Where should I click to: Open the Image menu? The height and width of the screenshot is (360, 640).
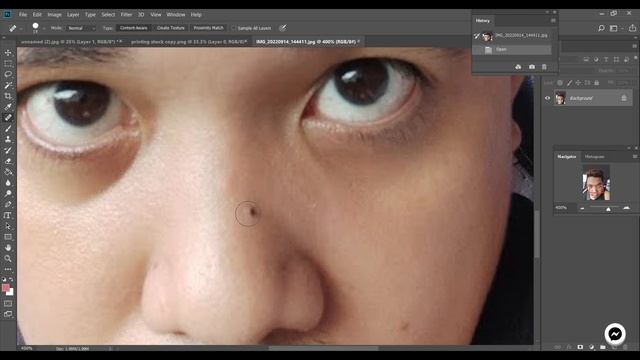pyautogui.click(x=54, y=14)
